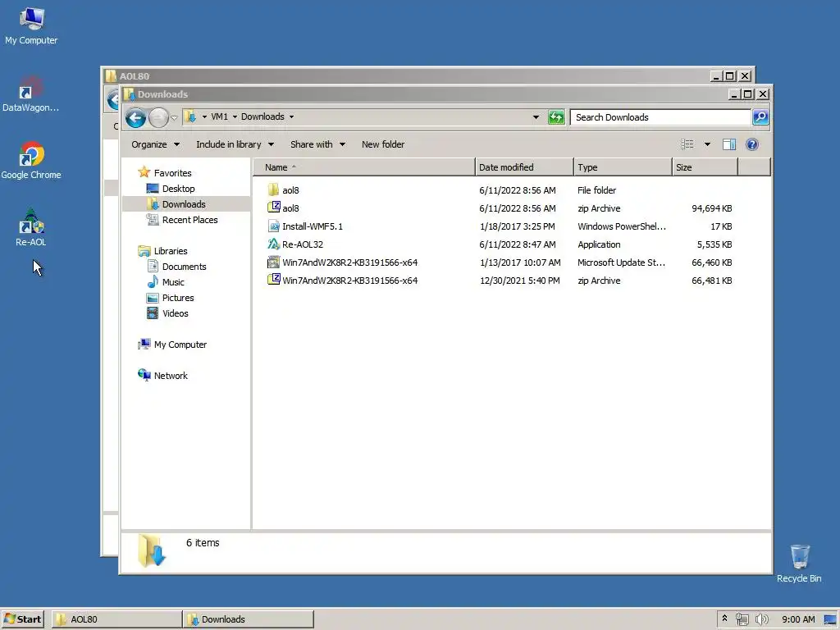Select Win7AndW2K8R2 zip archive icon
840x630 pixels.
(x=274, y=280)
